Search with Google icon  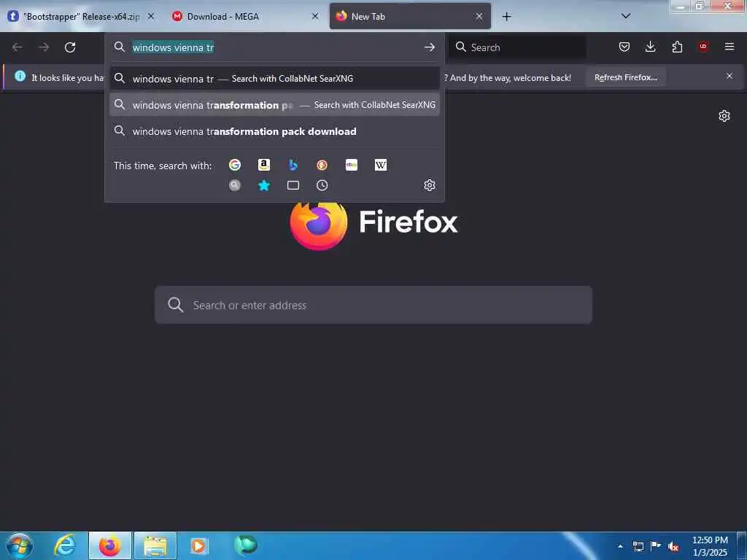coord(234,165)
